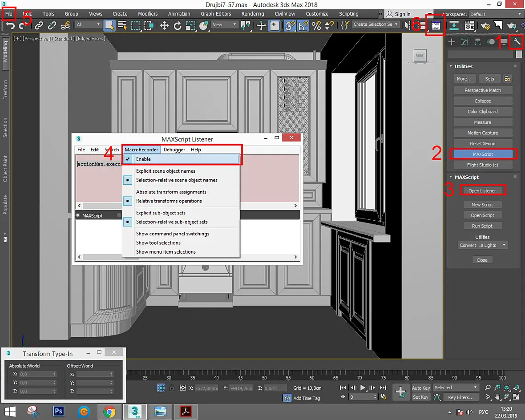This screenshot has width=525, height=420.
Task: Click the Unlink Selection icon
Action: coord(52,25)
